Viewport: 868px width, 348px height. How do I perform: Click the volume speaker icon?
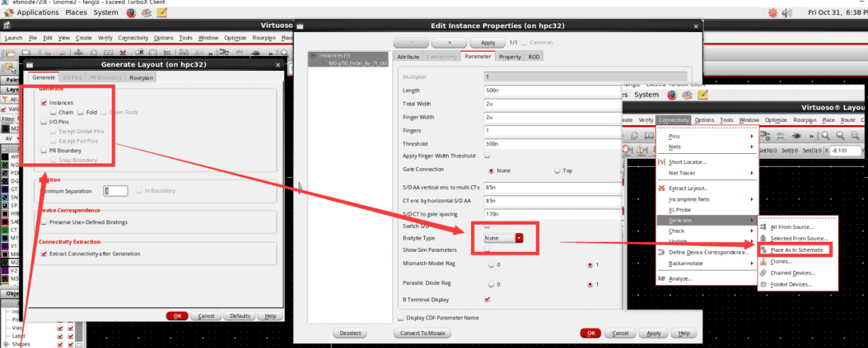788,12
